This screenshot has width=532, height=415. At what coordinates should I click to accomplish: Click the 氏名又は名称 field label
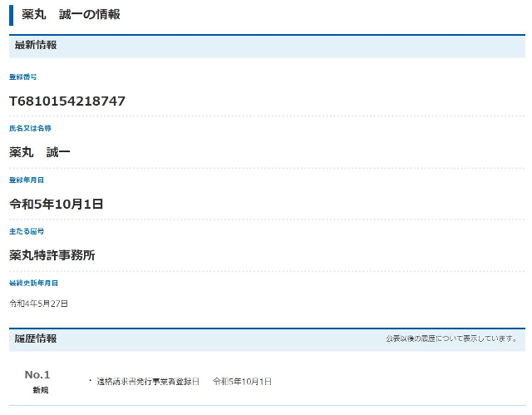point(30,128)
